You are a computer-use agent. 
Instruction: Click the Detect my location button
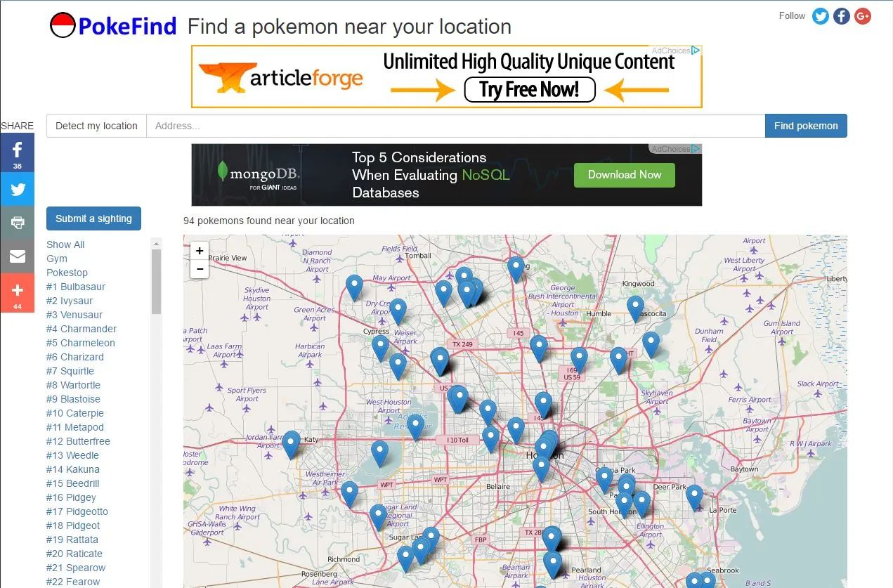(x=96, y=126)
